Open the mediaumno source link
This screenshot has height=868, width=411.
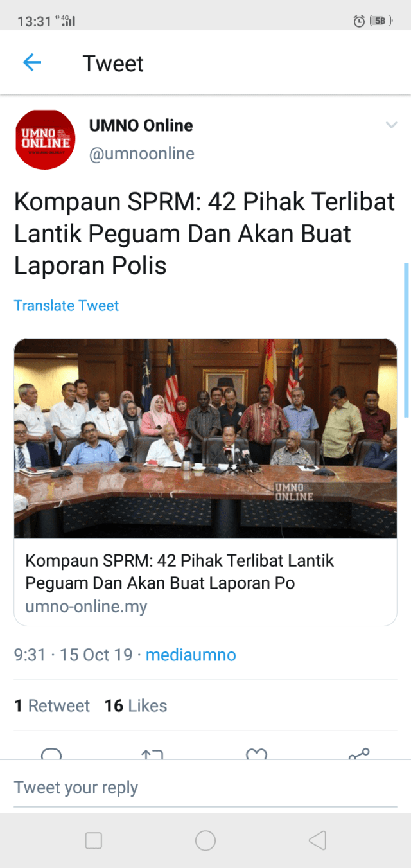click(191, 655)
